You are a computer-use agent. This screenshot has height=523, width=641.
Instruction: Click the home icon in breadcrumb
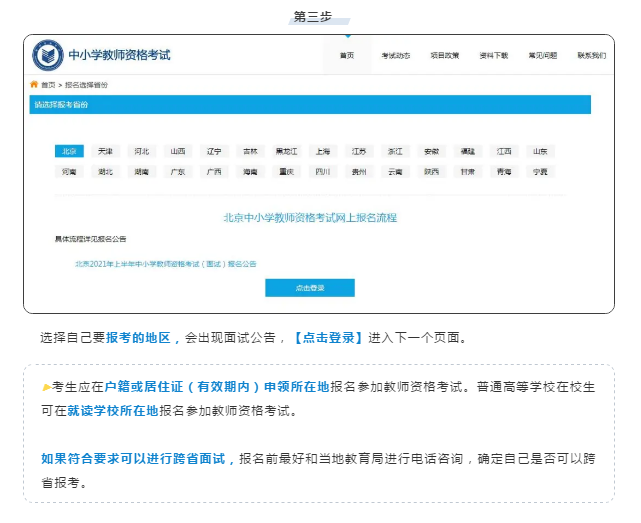(34, 85)
